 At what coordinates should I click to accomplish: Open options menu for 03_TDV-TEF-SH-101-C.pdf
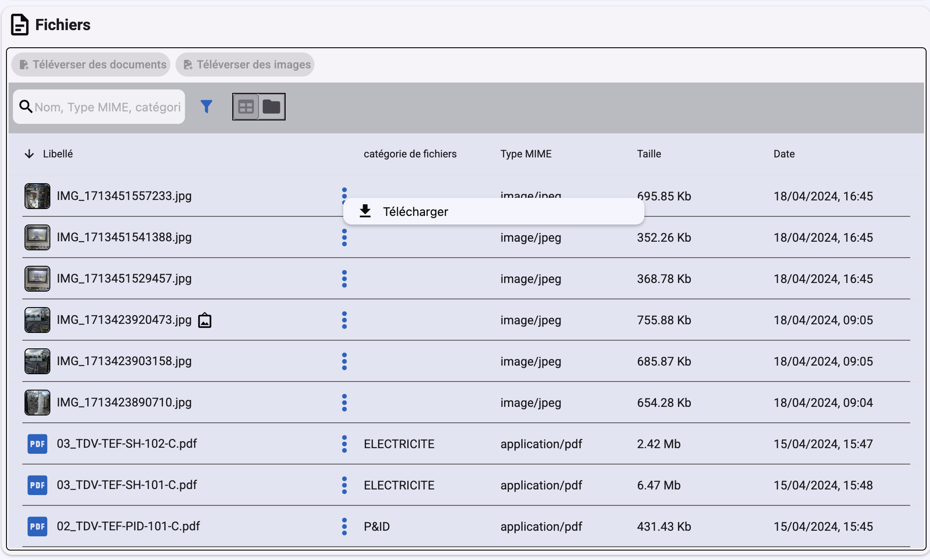(344, 485)
